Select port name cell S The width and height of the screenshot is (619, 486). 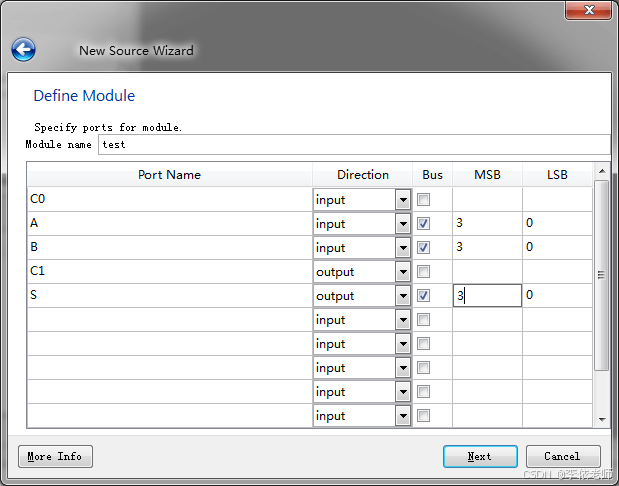(170, 295)
